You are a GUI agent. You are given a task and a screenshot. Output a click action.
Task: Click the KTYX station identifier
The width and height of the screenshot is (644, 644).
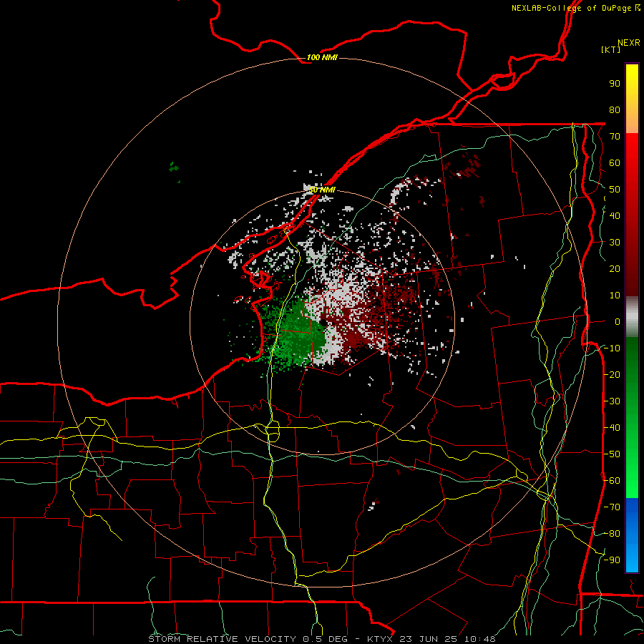[379, 639]
